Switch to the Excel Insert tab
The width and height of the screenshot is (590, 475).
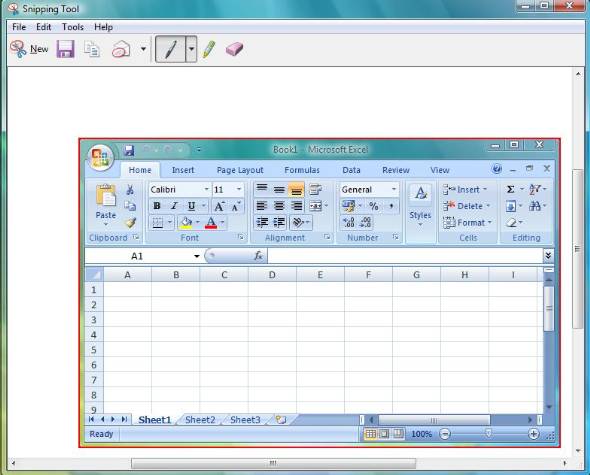pos(183,170)
